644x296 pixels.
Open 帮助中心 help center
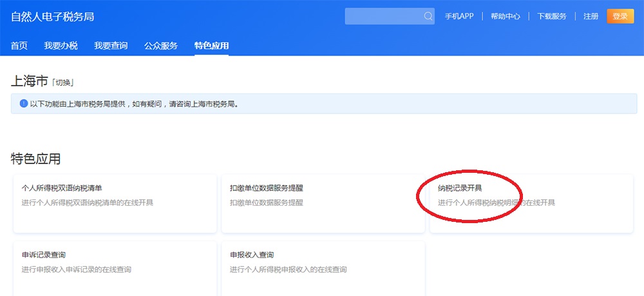coord(505,16)
